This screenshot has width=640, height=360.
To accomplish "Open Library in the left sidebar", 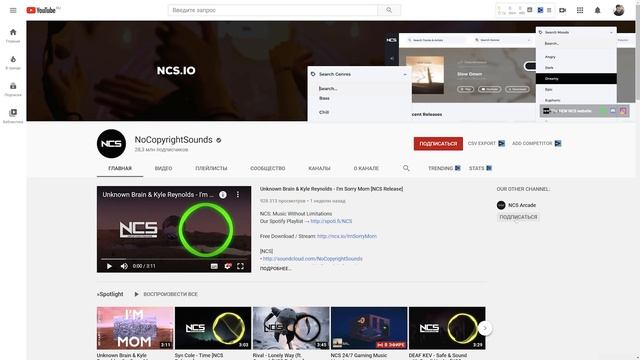I will coord(13,116).
